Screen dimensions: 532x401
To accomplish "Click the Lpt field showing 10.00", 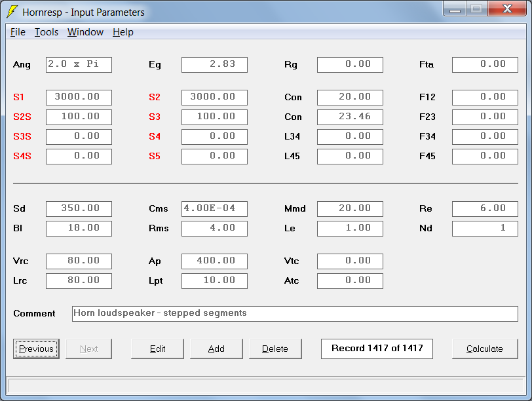I will point(214,281).
